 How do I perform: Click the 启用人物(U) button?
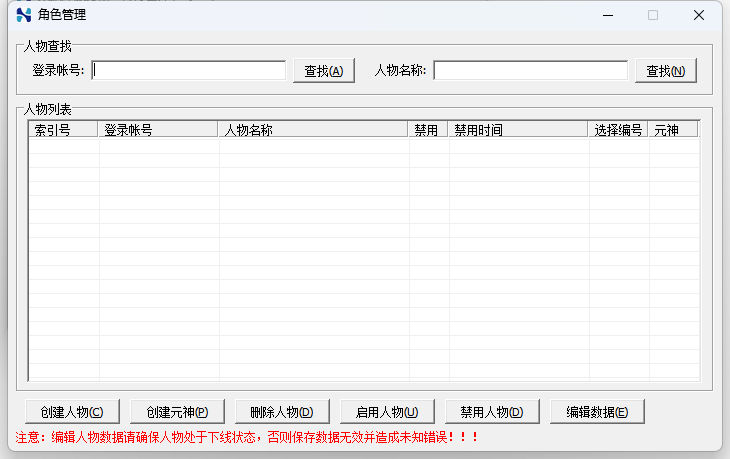click(x=387, y=412)
